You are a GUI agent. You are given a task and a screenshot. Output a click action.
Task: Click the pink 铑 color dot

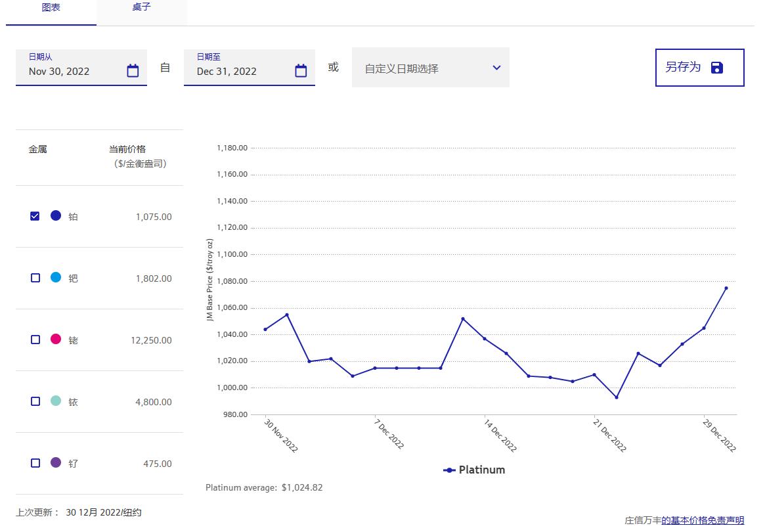[56, 339]
